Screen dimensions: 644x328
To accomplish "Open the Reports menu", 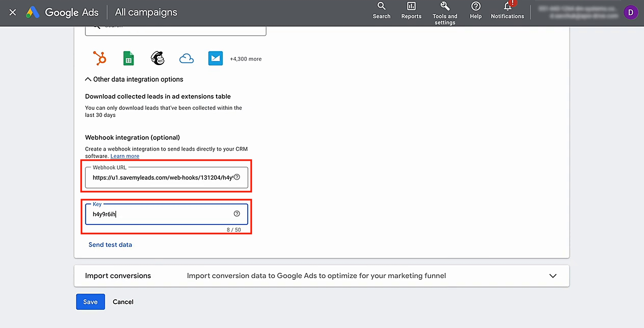I will 411,11.
